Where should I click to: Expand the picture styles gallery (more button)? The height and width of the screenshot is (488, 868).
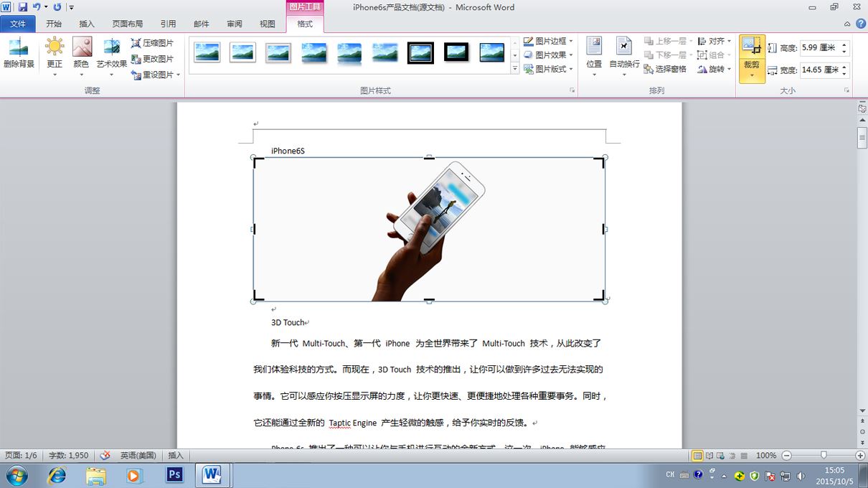click(515, 69)
